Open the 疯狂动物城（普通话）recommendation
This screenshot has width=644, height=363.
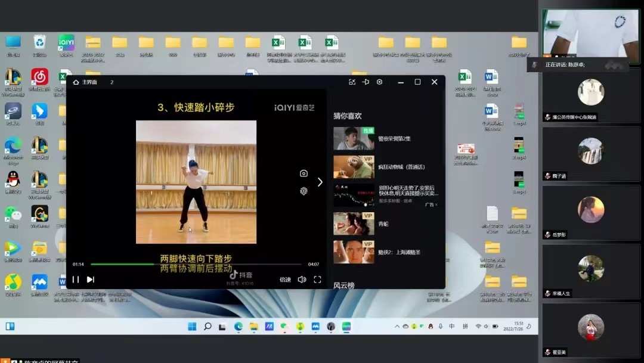[401, 167]
